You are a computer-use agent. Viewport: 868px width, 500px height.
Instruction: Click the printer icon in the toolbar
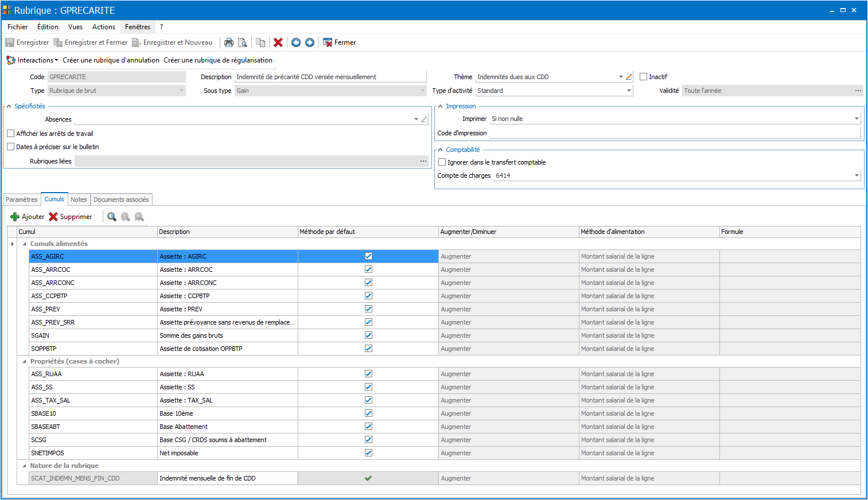tap(229, 42)
